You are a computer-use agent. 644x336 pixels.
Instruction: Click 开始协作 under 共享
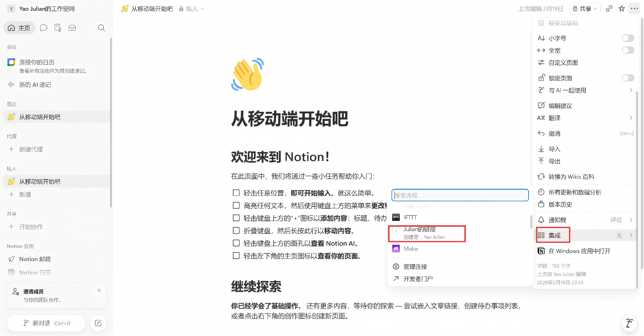[x=56, y=227]
